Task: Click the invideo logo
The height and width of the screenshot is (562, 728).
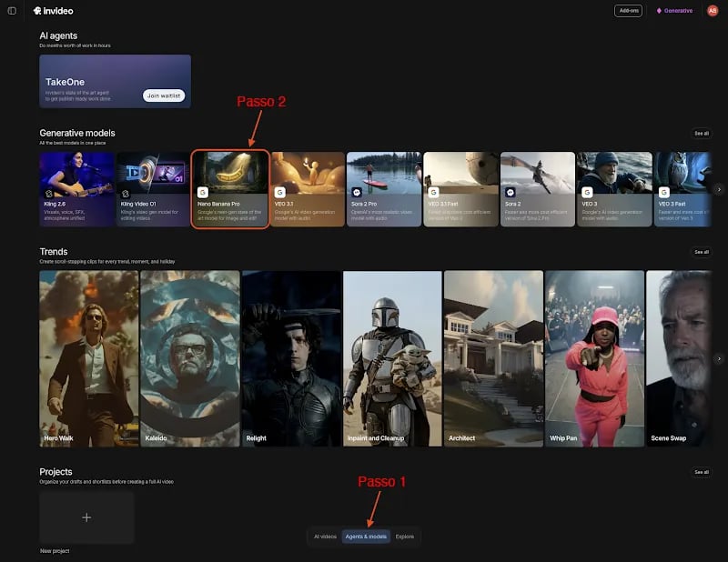Action: (54, 11)
